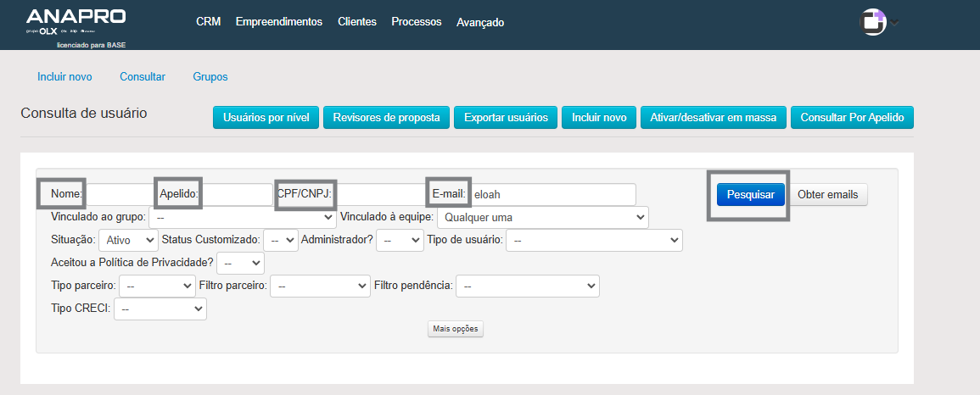Open the CRM menu
The image size is (980, 395).
(208, 22)
